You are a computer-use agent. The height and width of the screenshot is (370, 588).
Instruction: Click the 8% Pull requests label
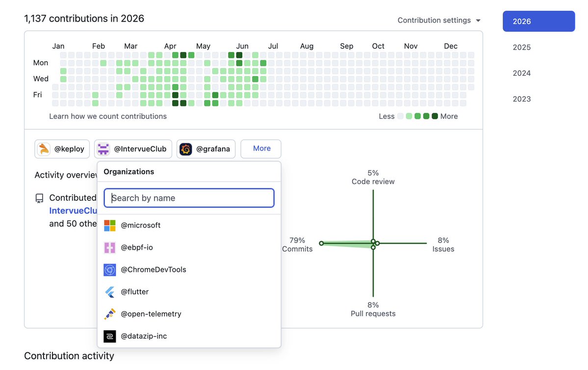point(373,309)
